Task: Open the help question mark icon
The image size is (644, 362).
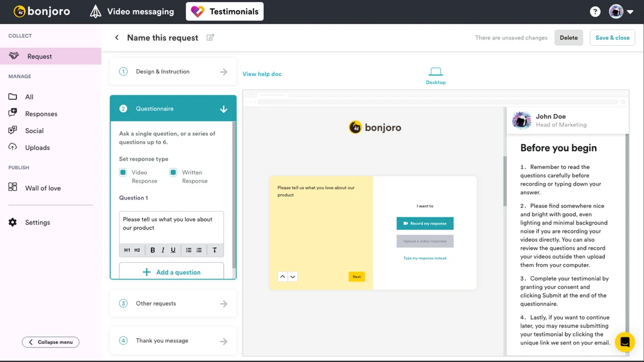Action: 595,11
